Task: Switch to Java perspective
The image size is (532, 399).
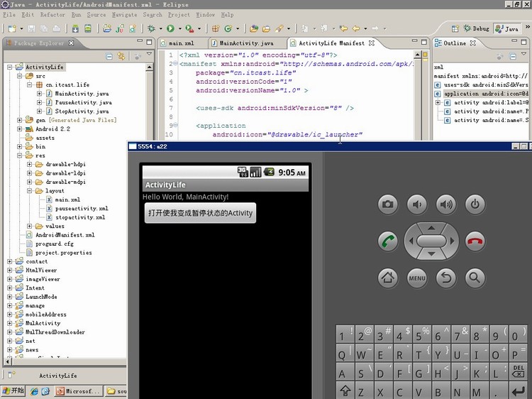Action: point(507,29)
